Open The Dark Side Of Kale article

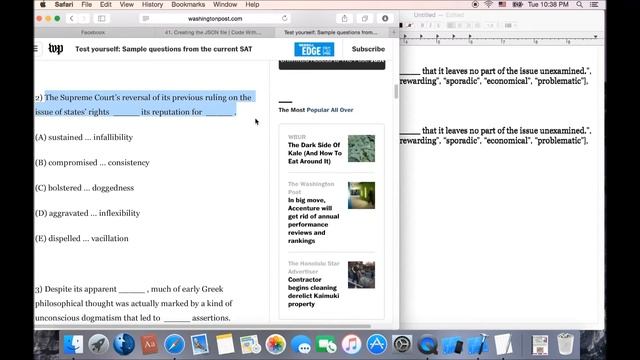[x=315, y=153]
